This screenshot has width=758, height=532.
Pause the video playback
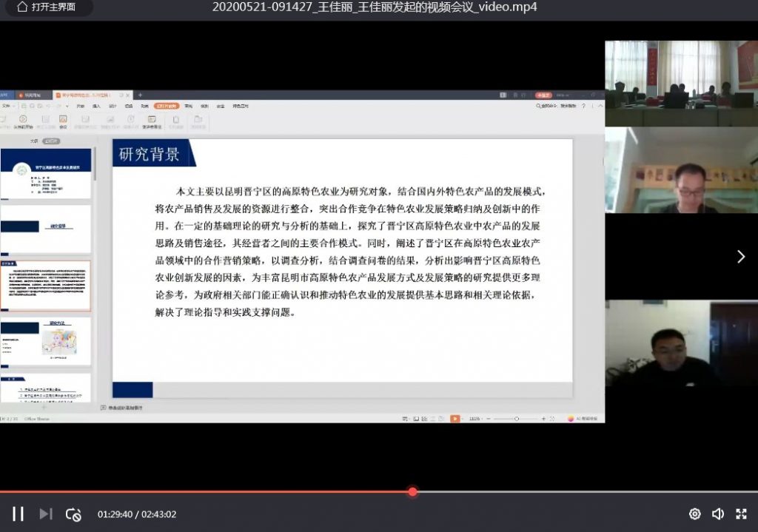point(18,514)
